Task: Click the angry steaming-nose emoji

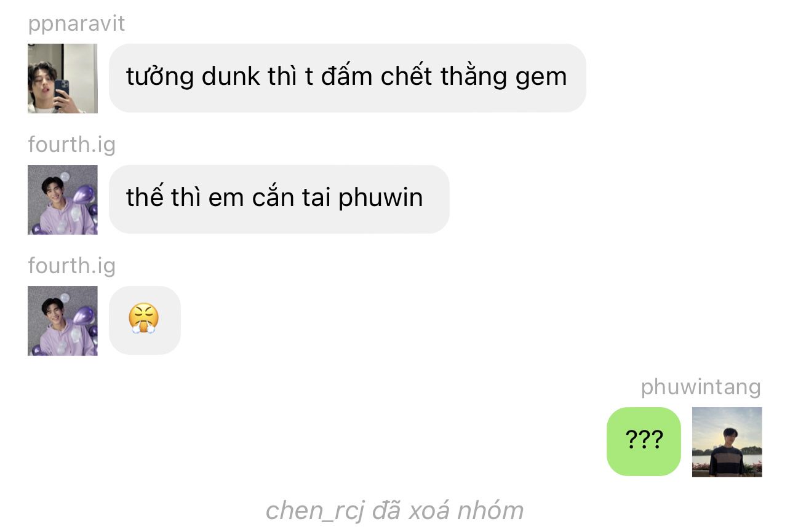Action: coord(144,320)
